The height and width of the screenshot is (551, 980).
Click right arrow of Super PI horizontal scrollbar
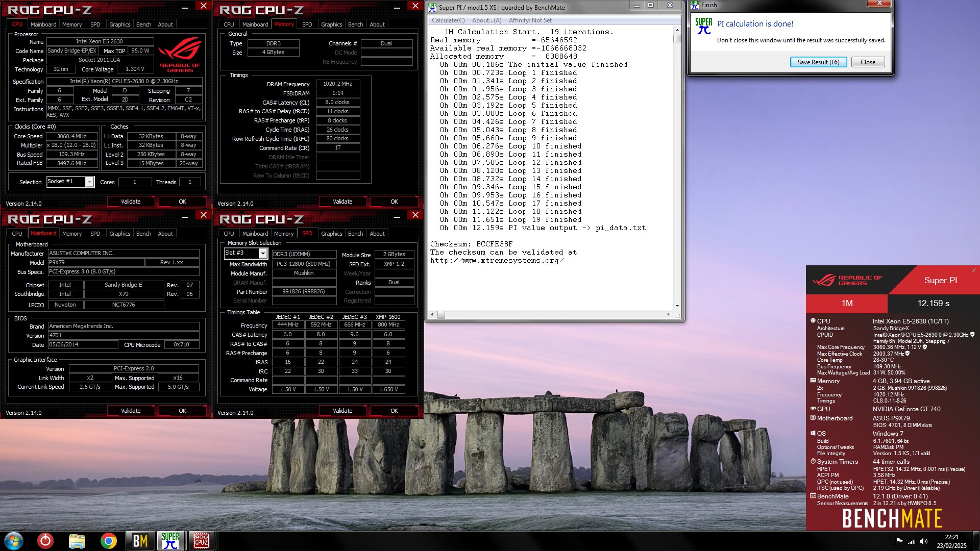coord(668,314)
